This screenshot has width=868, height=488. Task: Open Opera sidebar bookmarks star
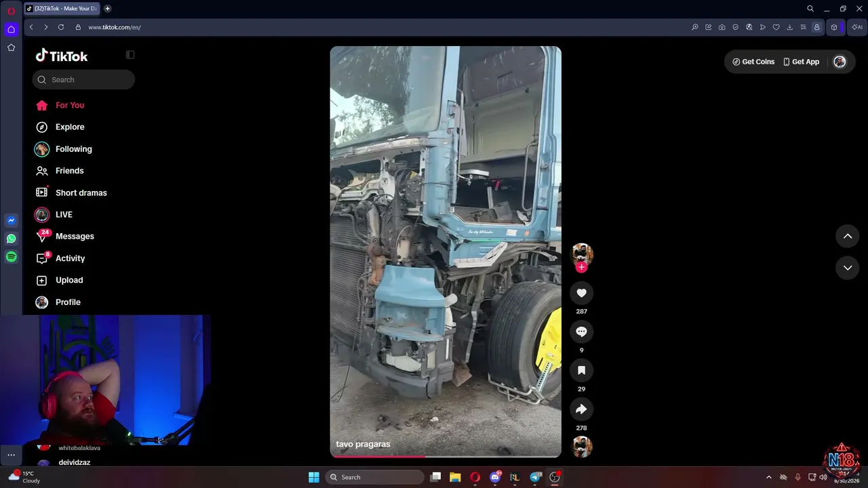coord(11,47)
